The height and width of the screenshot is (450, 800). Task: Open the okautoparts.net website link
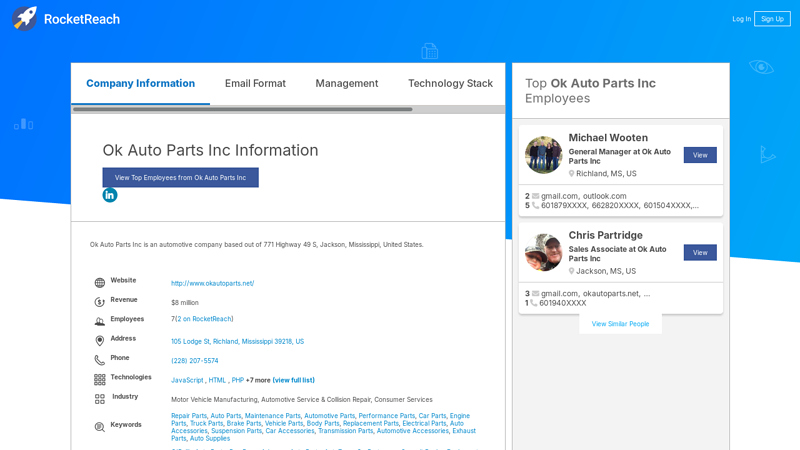(x=212, y=283)
